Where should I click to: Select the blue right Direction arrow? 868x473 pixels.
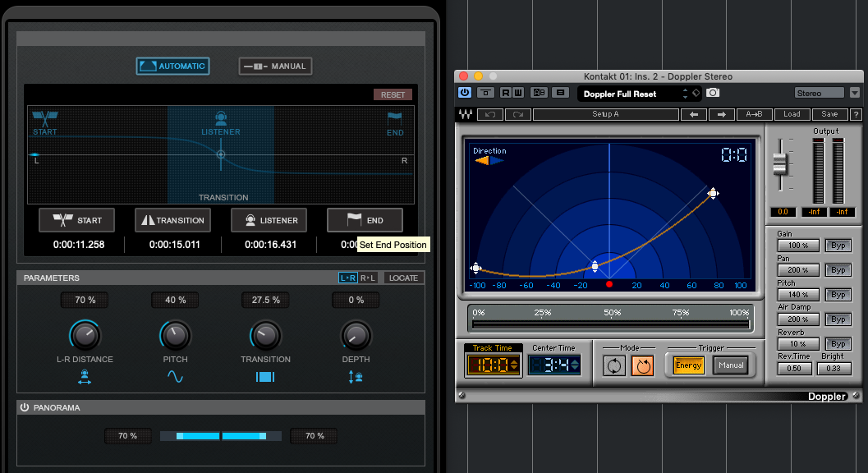click(497, 161)
